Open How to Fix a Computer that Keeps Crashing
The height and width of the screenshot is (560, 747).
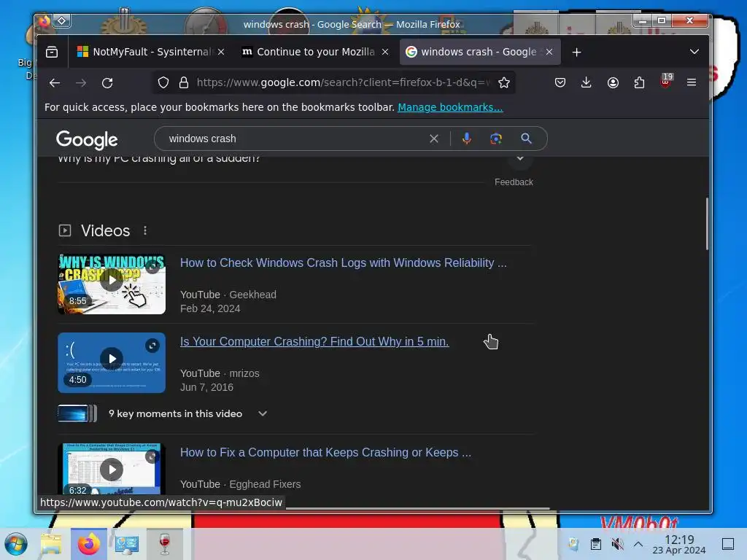click(325, 452)
